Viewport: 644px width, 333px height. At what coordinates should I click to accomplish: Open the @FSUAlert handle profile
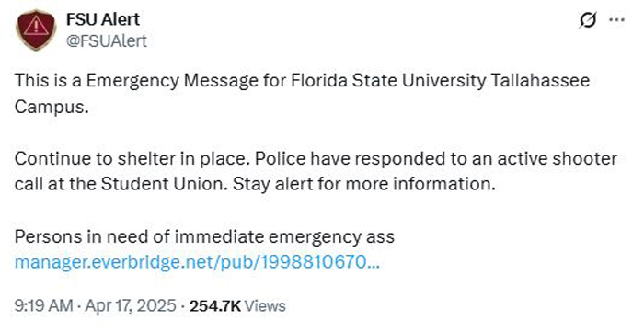coord(107,40)
